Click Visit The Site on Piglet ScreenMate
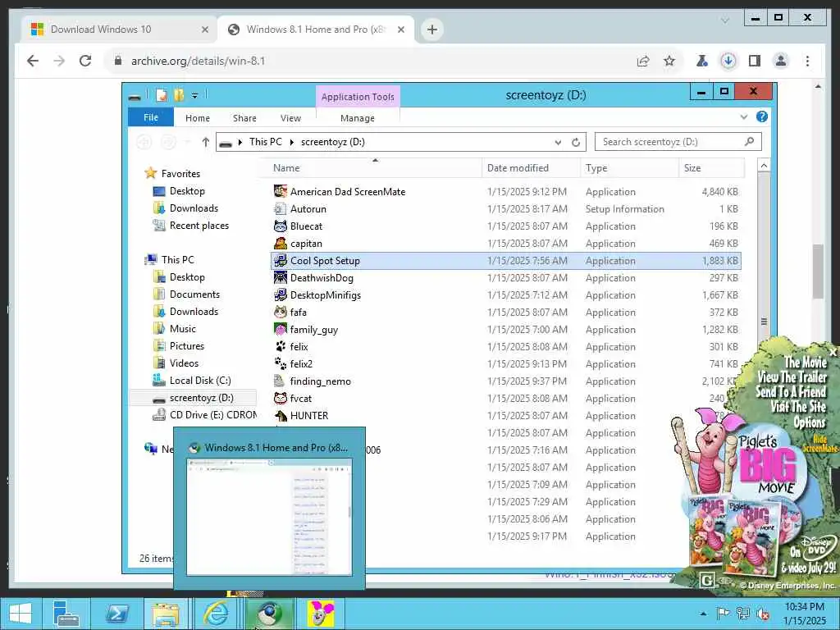Screen dimensions: 840x630 click(797, 407)
